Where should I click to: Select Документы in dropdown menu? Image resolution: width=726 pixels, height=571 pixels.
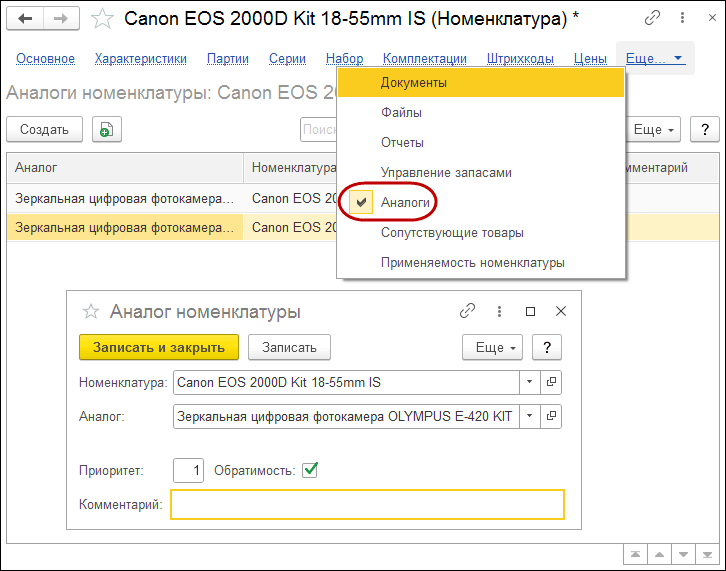[x=481, y=82]
